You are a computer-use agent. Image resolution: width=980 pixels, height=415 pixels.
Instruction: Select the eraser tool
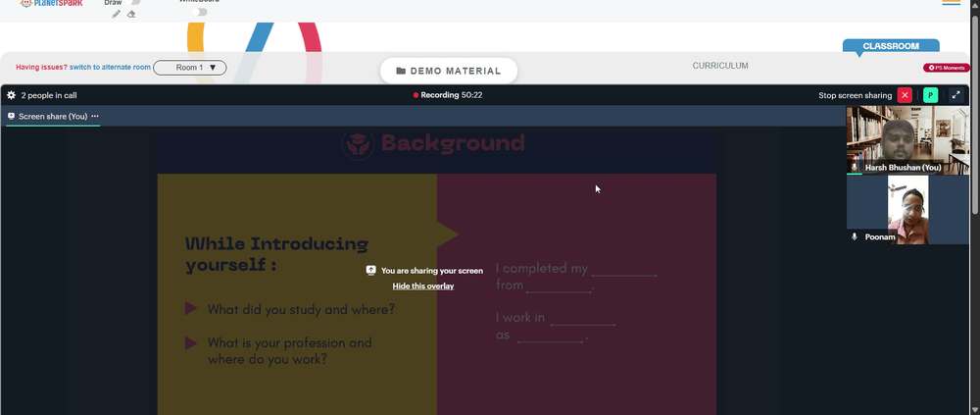click(x=131, y=14)
